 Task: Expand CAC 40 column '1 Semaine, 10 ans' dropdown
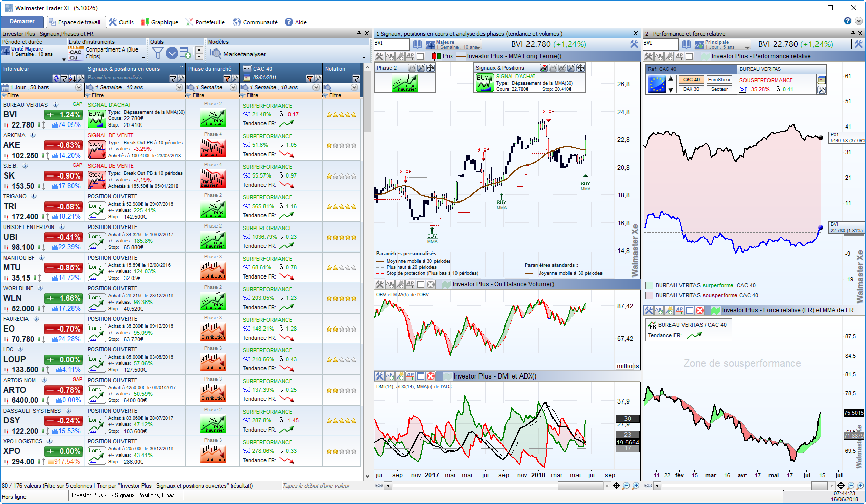316,87
